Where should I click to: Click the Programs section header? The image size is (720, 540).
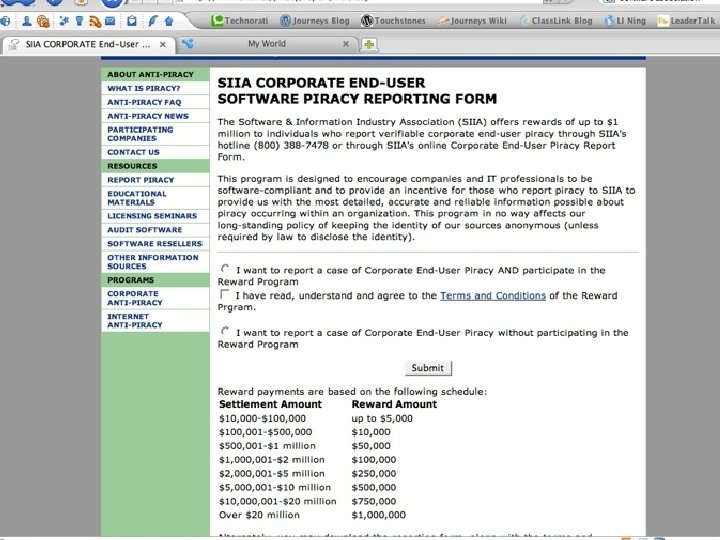155,280
